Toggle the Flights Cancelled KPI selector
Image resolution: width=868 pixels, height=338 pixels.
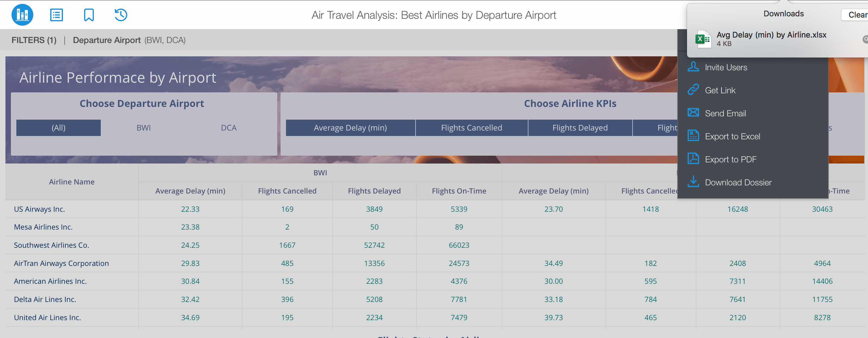click(x=472, y=128)
